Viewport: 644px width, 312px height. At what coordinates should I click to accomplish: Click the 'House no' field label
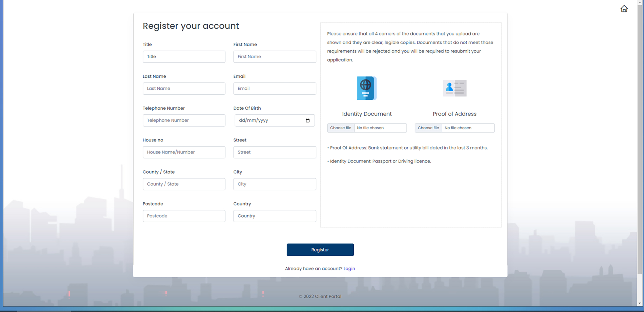coord(153,140)
